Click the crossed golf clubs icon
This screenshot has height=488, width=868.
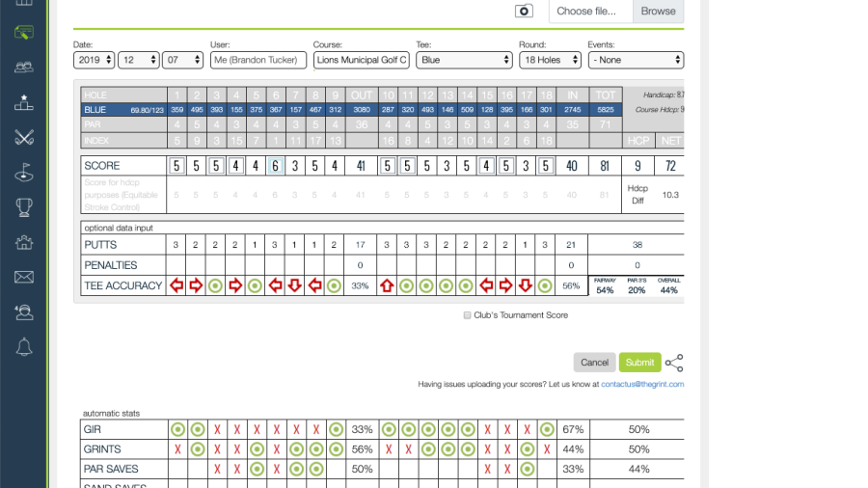coord(24,137)
